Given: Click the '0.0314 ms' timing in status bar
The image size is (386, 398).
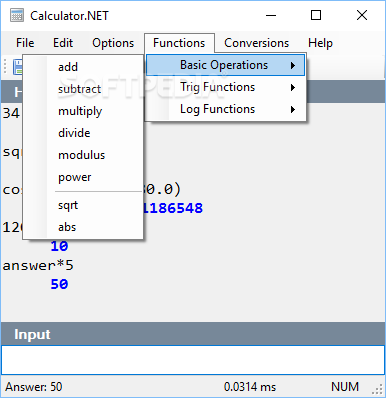Looking at the screenshot, I should (250, 387).
